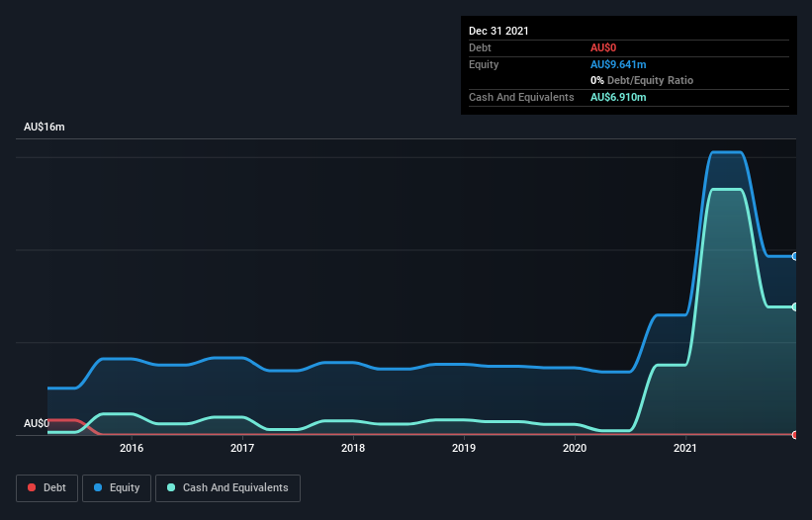
Task: Click the red Debt legend dot
Action: (32, 487)
